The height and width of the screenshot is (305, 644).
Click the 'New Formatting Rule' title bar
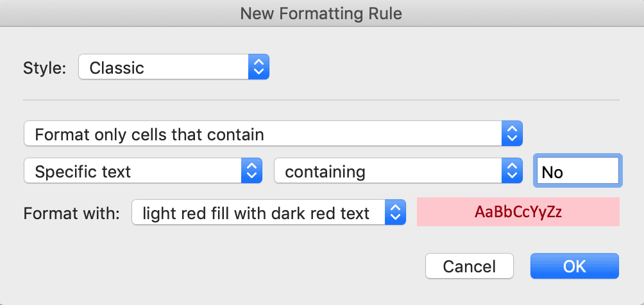[x=322, y=13]
